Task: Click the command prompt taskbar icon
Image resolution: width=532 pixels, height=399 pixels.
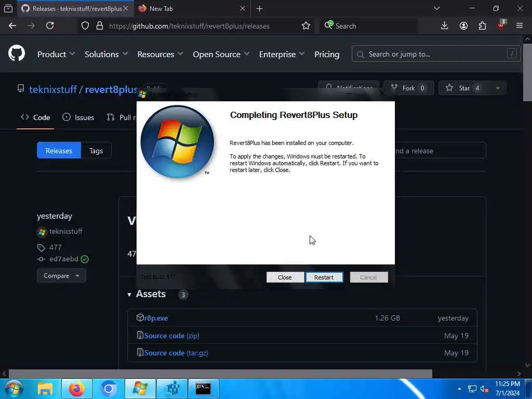Action: click(204, 389)
